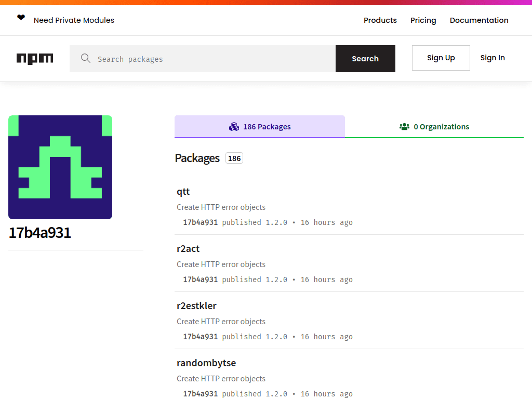Open the Documentation page

[479, 20]
